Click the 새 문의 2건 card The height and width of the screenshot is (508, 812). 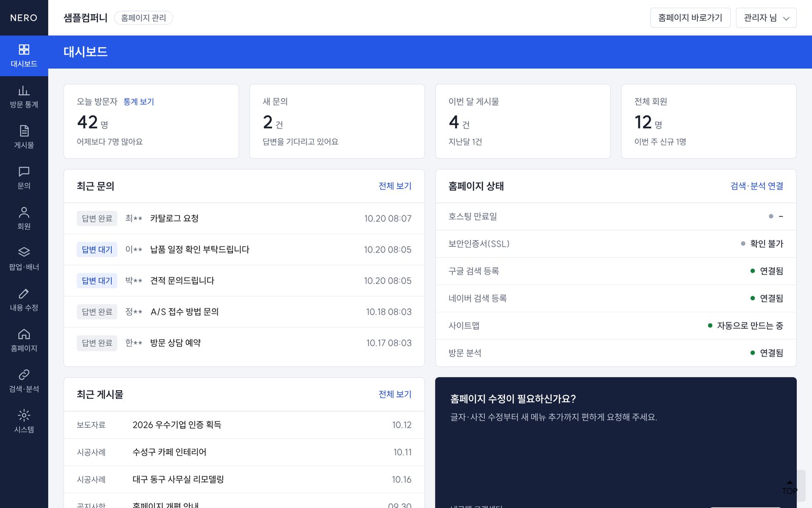point(337,121)
